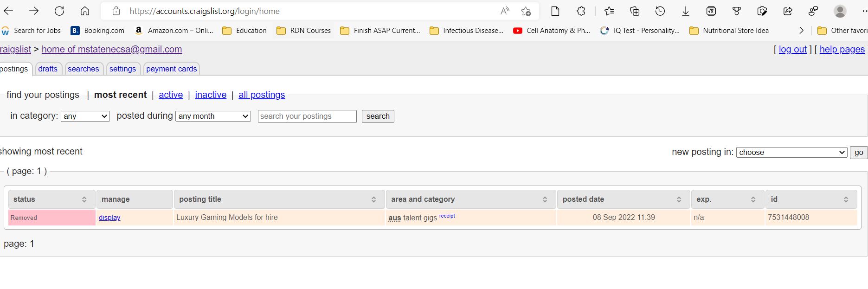Open browsing History clock icon
868x289 pixels.
click(660, 11)
